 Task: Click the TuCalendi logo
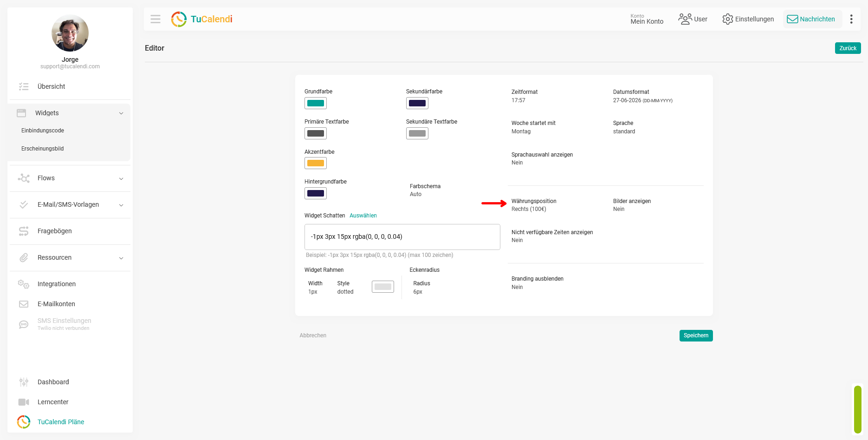point(202,19)
